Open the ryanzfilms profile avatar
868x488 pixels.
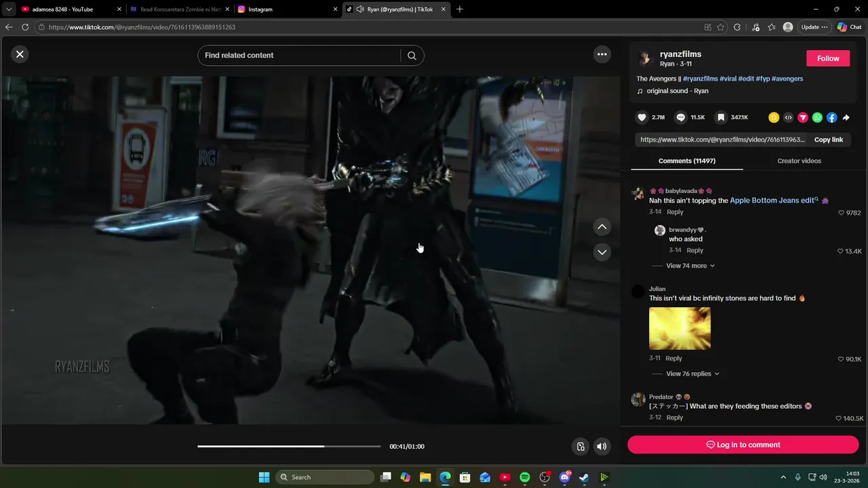(x=645, y=58)
